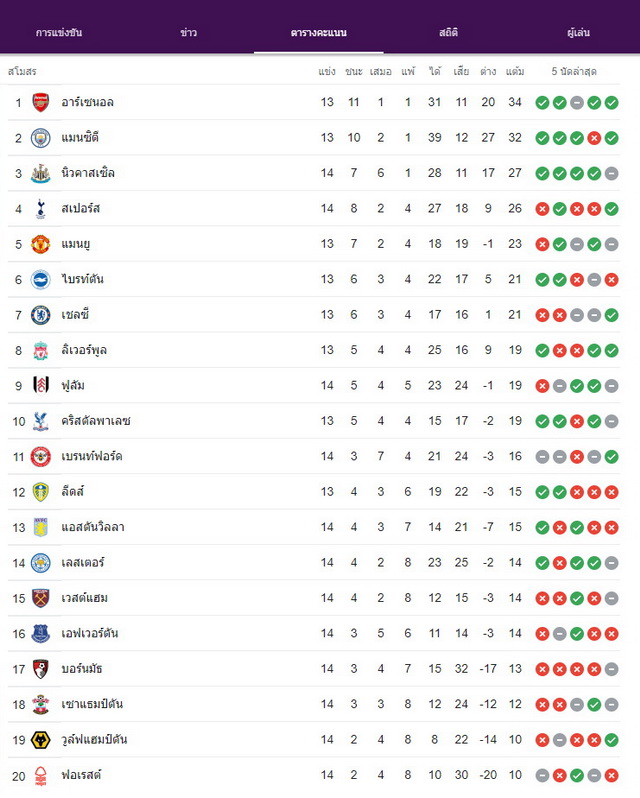
Task: Open the สเปอร์ส team link
Action: click(80, 209)
